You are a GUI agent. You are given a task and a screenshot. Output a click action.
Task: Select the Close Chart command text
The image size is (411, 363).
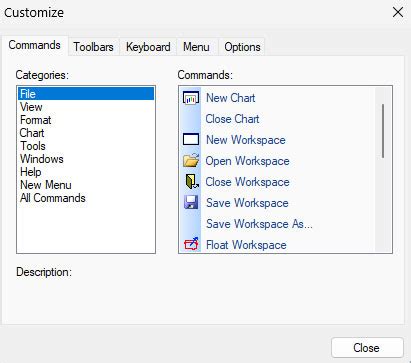[x=232, y=119]
